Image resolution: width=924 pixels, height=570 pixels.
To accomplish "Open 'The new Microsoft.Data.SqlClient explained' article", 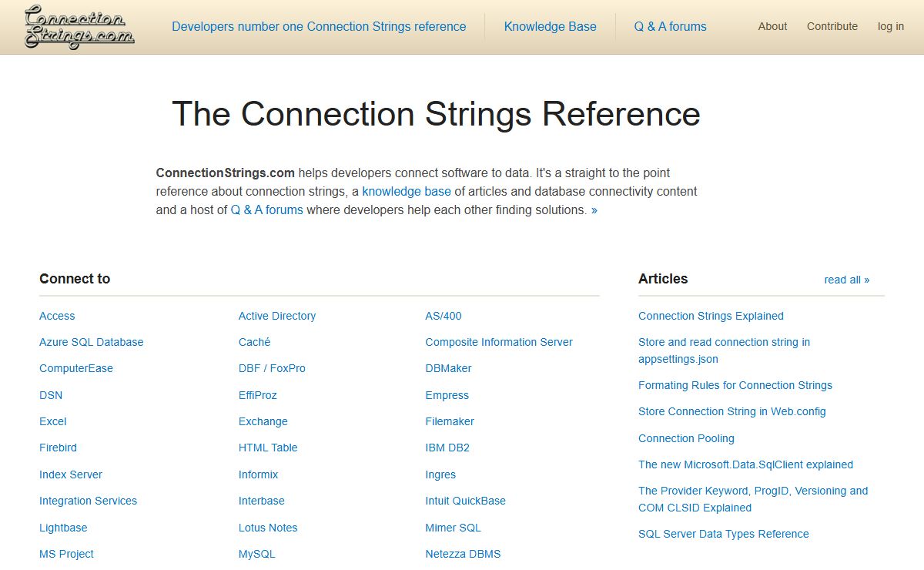I will pos(745,464).
